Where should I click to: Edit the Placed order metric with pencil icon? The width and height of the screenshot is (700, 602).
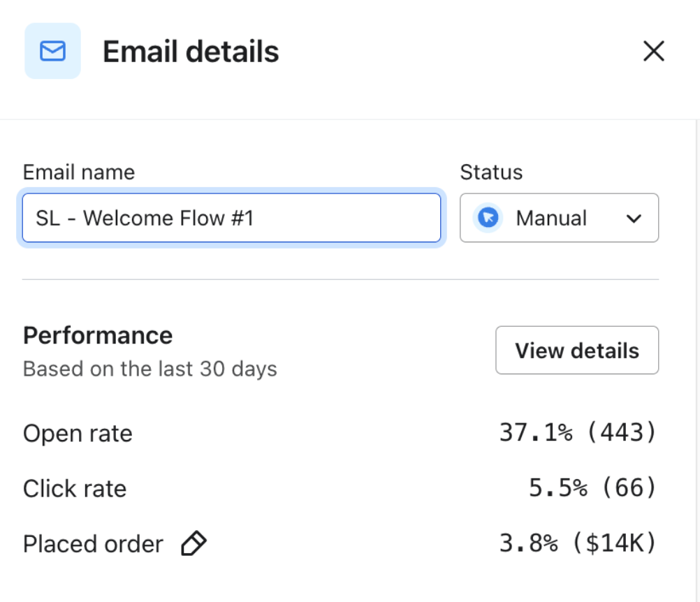pyautogui.click(x=194, y=543)
